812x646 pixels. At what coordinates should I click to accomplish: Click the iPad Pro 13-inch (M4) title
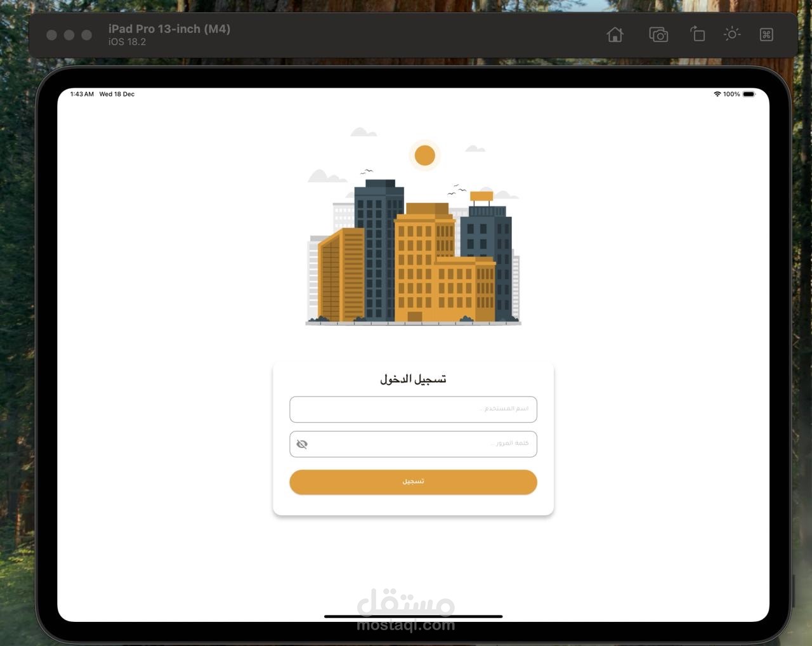tap(169, 29)
